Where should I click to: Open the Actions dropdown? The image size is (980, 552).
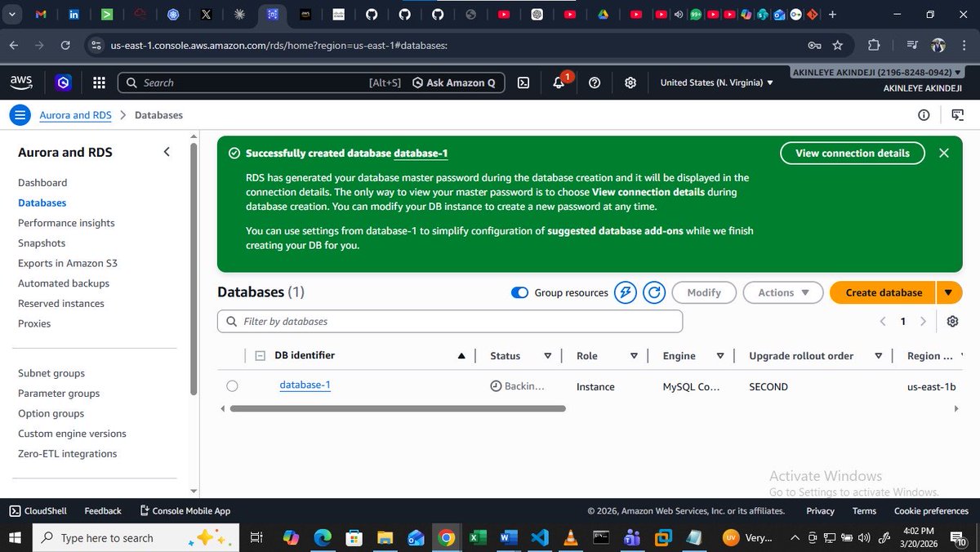pyautogui.click(x=783, y=292)
